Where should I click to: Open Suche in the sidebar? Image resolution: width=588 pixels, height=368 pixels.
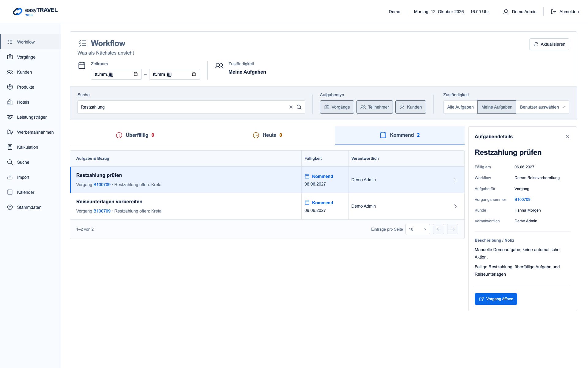(x=31, y=162)
